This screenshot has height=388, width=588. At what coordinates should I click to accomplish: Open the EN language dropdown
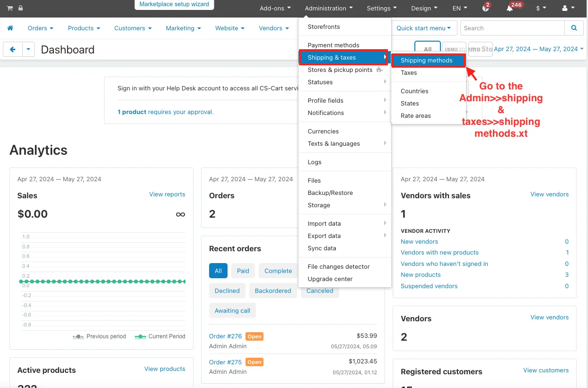(459, 8)
